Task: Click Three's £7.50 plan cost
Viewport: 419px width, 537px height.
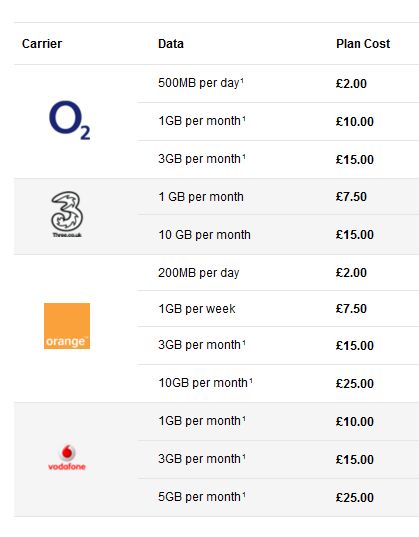Action: (351, 197)
